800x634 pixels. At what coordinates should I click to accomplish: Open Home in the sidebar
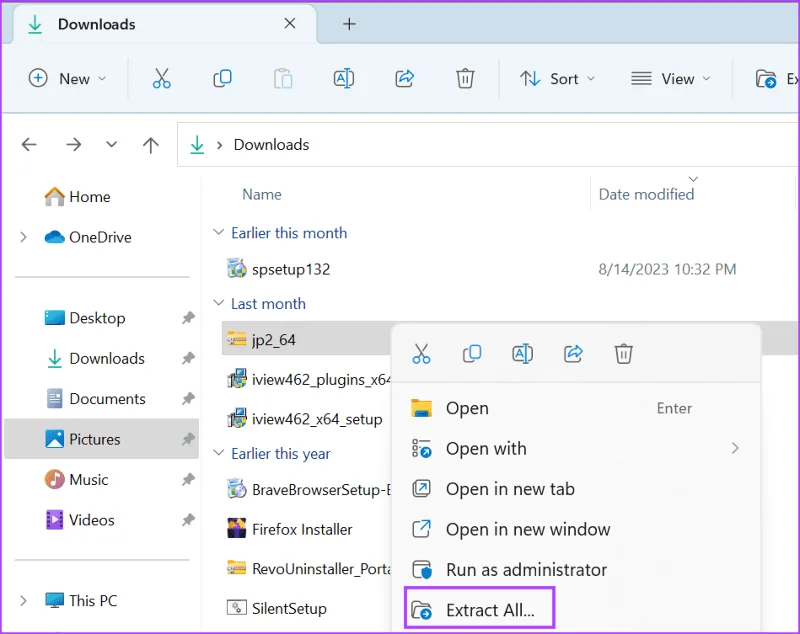click(x=78, y=197)
